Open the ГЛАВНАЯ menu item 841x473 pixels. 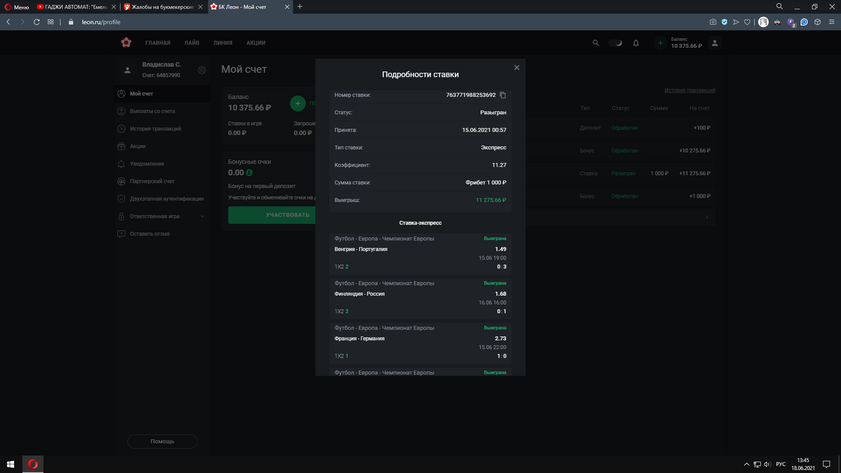pos(158,43)
